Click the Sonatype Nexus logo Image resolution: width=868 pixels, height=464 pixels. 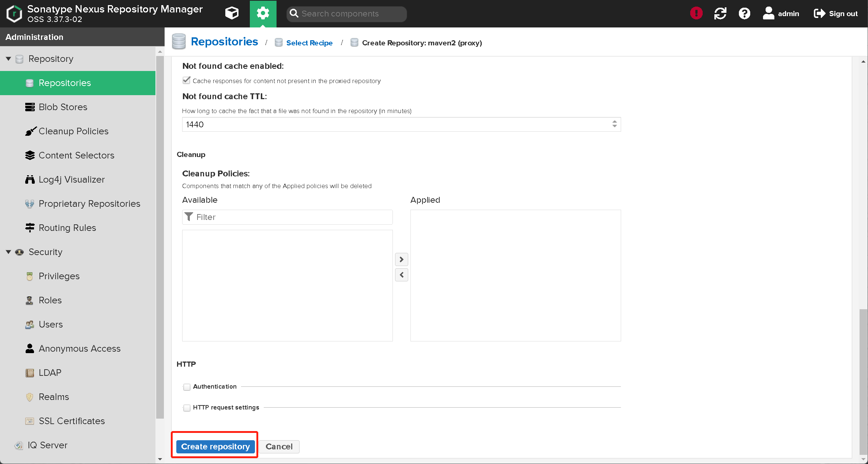point(14,14)
